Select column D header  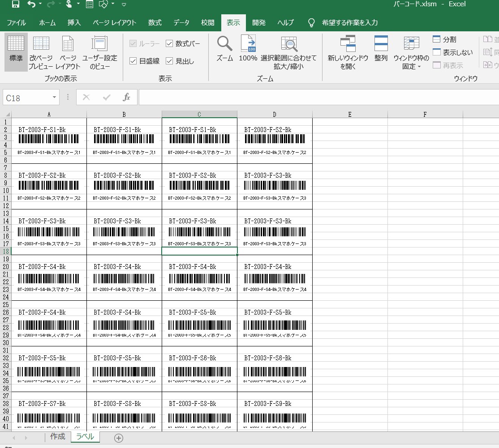(x=275, y=114)
